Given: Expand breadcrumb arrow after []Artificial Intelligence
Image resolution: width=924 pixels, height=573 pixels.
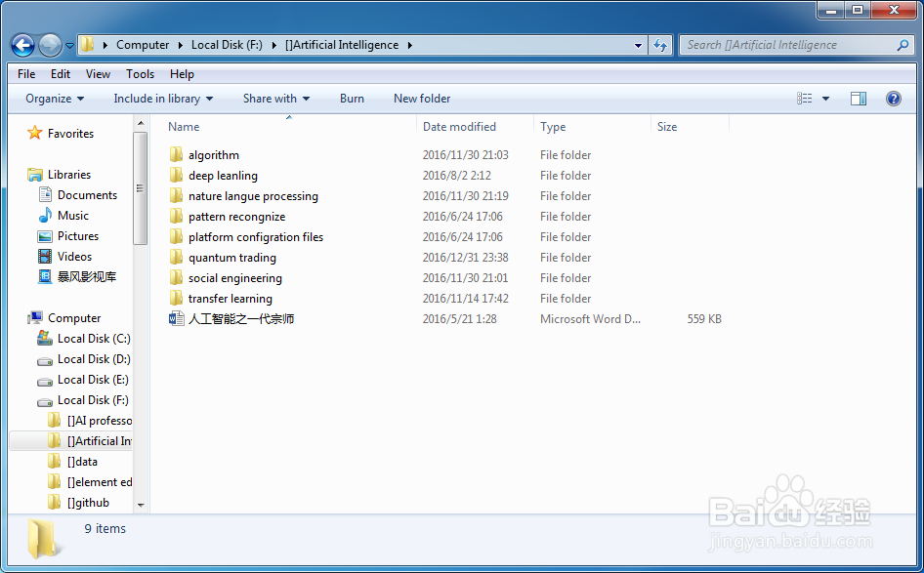Looking at the screenshot, I should pos(409,45).
